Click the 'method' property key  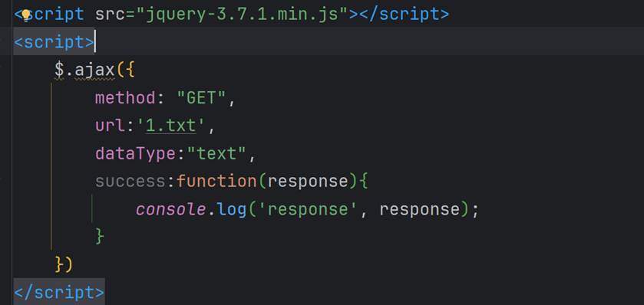pos(126,98)
